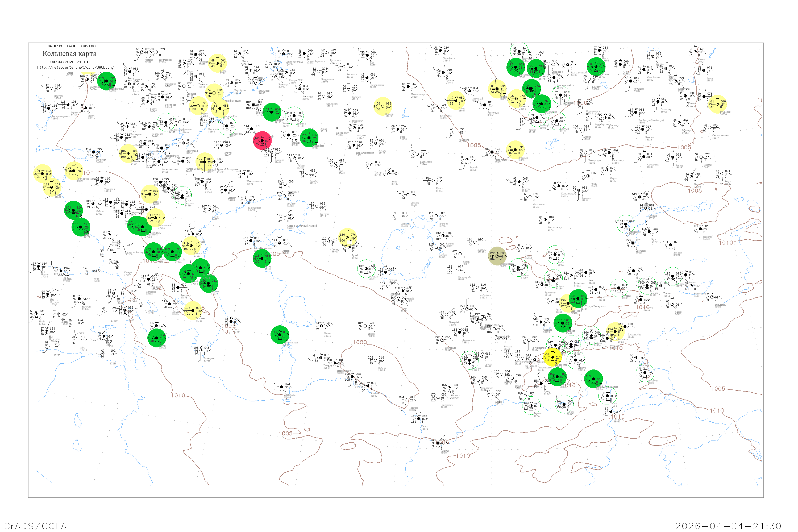
Task: Click the 1015 isobar label
Action: click(x=617, y=417)
